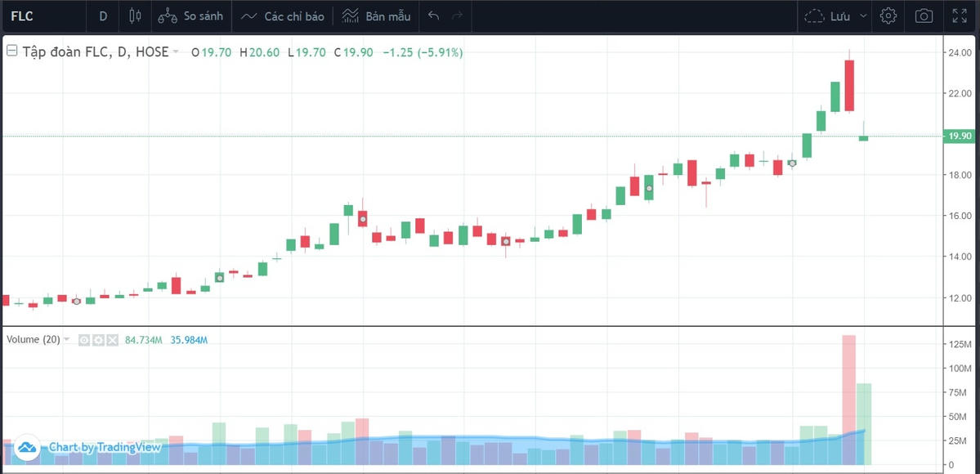980x474 pixels.
Task: Toggle Volume indicator visibility eye
Action: point(84,340)
